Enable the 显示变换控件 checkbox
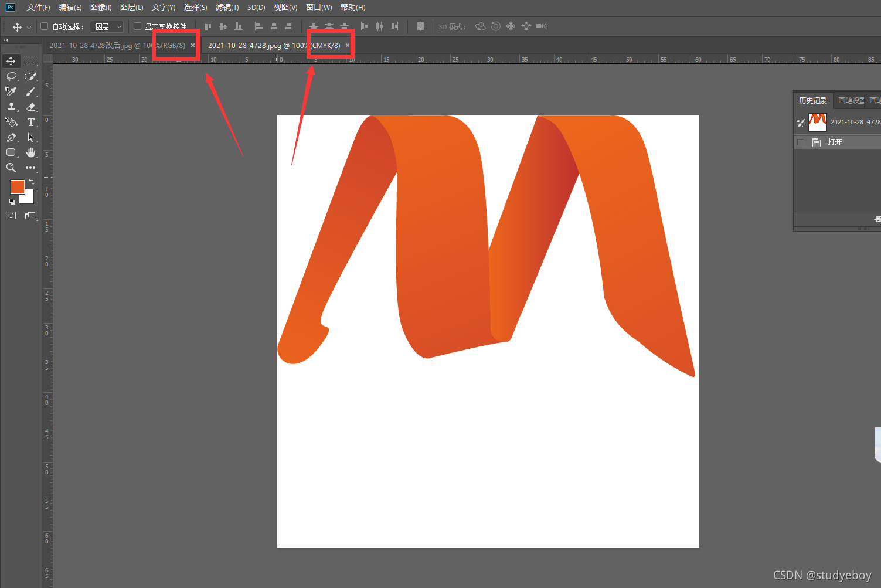881x588 pixels. pyautogui.click(x=138, y=26)
